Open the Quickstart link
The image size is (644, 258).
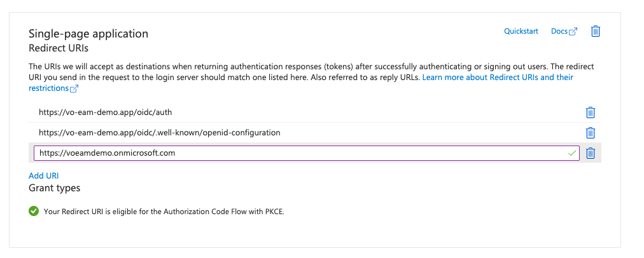[x=521, y=31]
